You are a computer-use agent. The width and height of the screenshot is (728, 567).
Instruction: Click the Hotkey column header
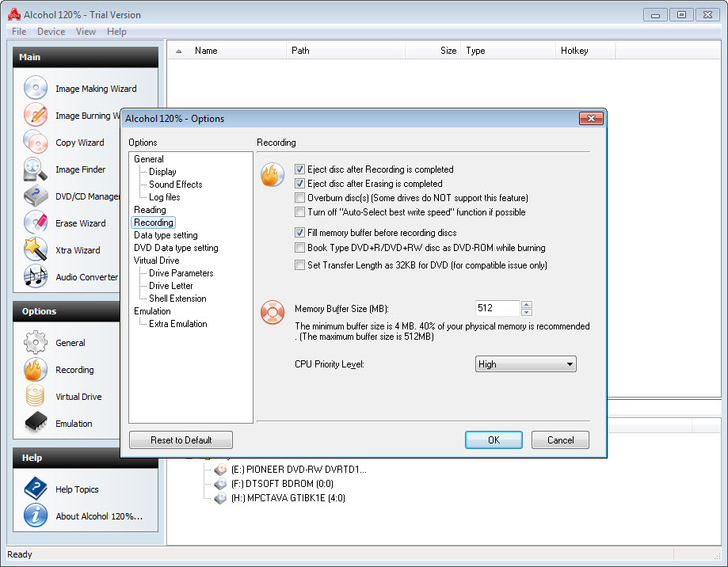pyautogui.click(x=585, y=51)
